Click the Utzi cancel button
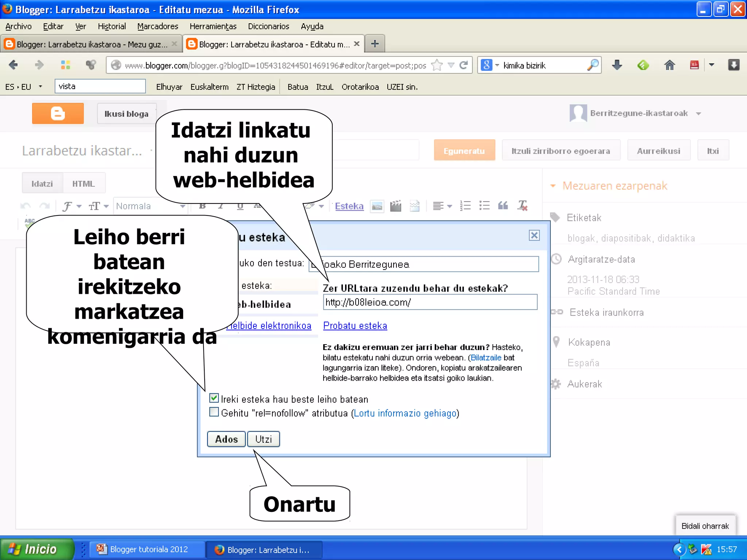The image size is (747, 560). (x=263, y=439)
